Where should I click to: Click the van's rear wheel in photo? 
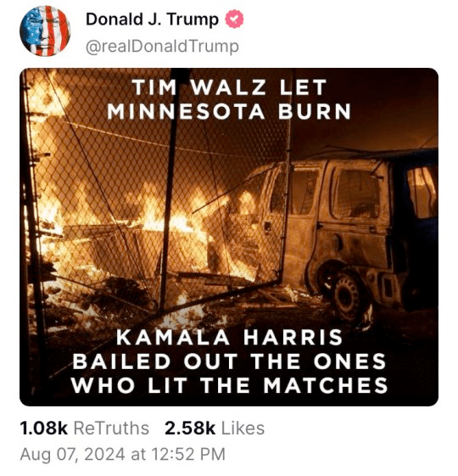tap(348, 294)
